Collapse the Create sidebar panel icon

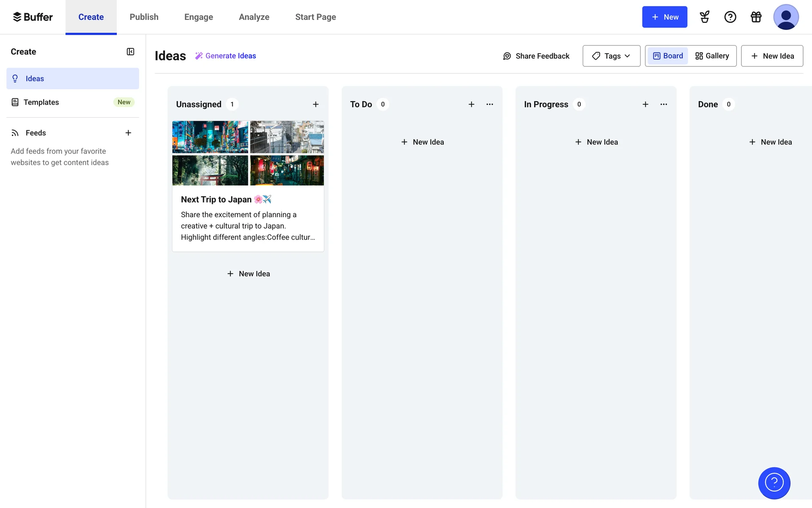pos(130,52)
